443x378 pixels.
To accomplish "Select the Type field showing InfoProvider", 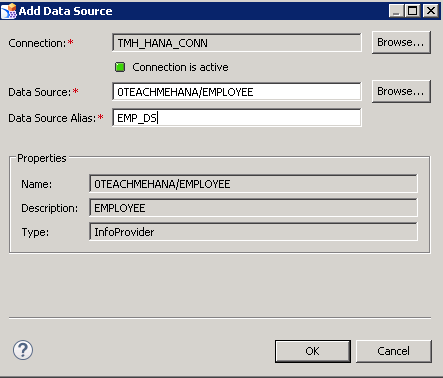I will pyautogui.click(x=253, y=232).
